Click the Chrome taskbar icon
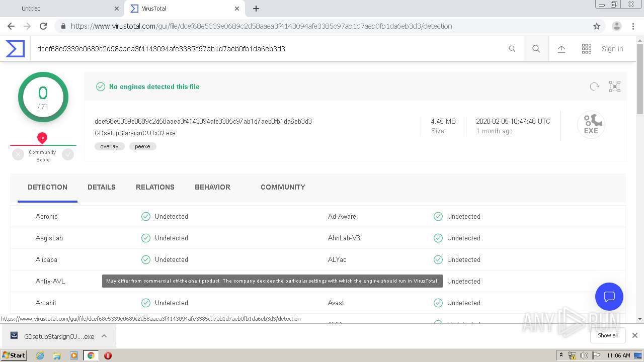This screenshot has height=362, width=644. tap(91, 355)
